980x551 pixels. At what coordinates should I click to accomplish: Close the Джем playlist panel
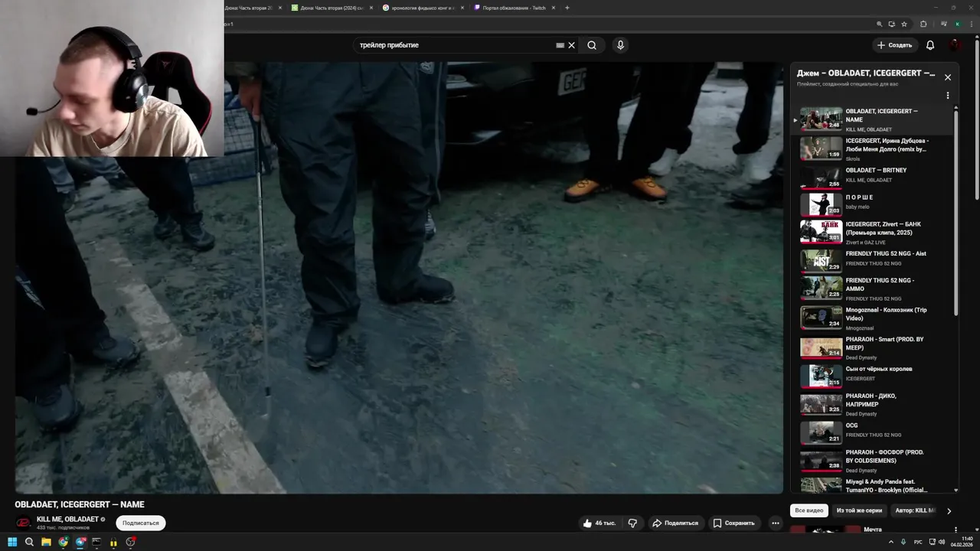948,77
